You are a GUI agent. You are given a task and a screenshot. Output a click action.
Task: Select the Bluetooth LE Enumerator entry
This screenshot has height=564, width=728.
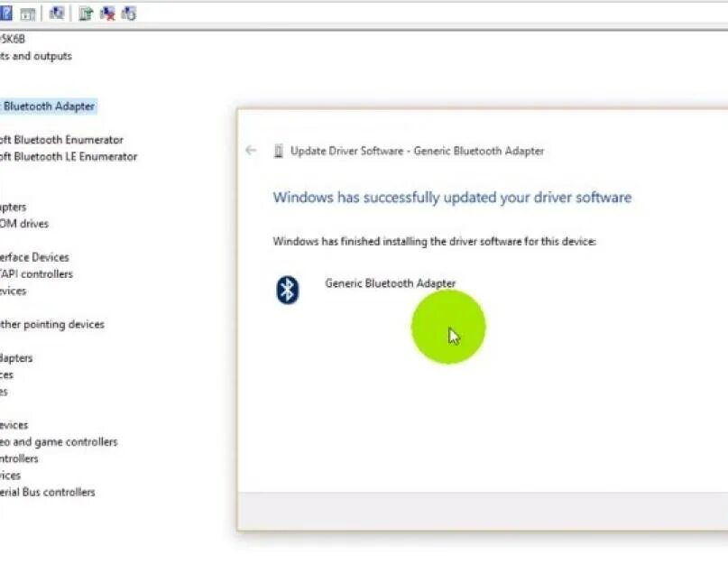[x=69, y=156]
